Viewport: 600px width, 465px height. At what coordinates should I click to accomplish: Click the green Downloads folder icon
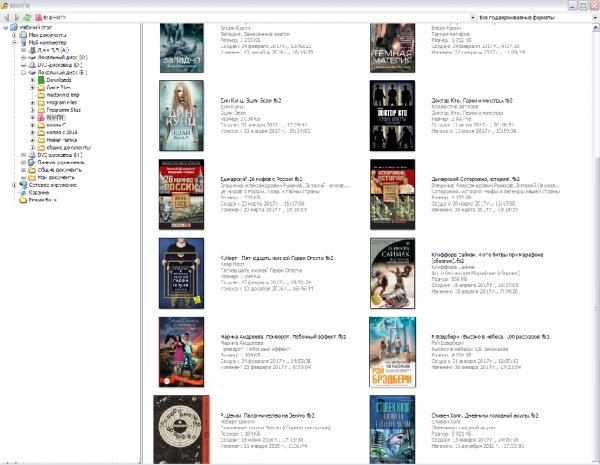(41, 80)
